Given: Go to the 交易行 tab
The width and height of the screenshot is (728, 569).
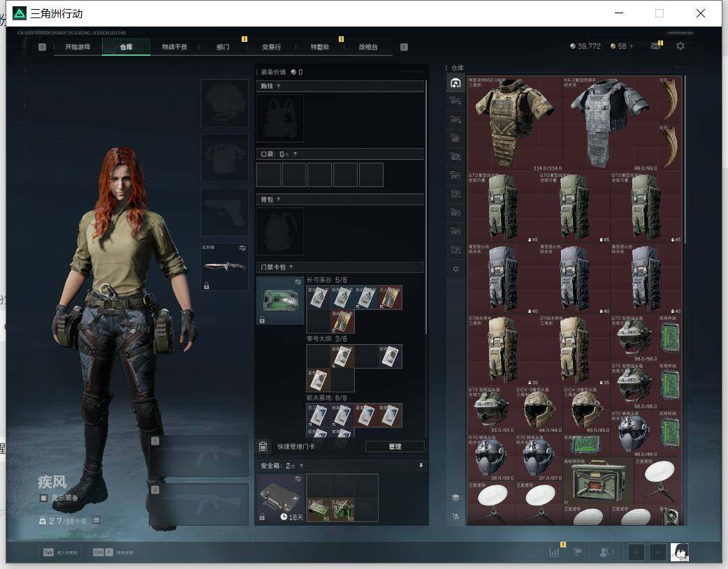Looking at the screenshot, I should point(271,47).
